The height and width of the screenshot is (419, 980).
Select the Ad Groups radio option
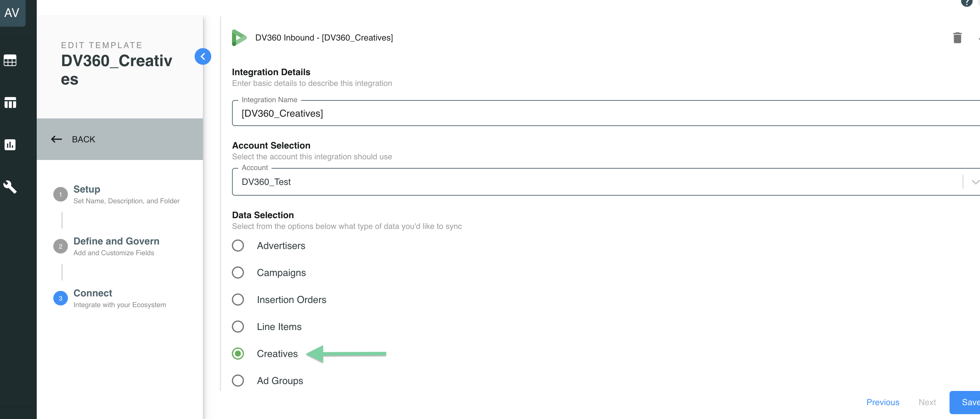click(238, 381)
